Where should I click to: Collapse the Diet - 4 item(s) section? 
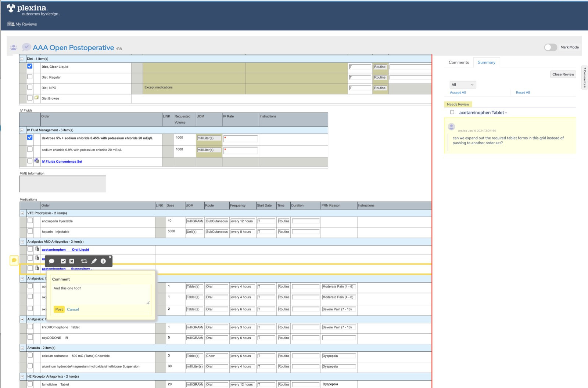tap(22, 59)
